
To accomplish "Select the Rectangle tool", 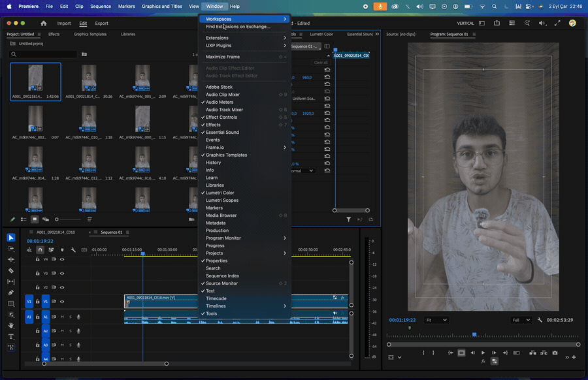I will coord(11,304).
